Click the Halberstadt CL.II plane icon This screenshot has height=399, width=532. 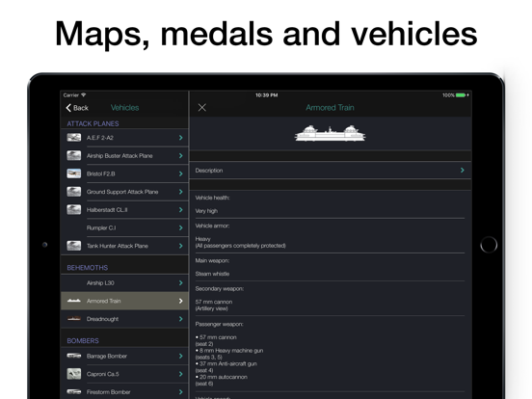(x=74, y=209)
